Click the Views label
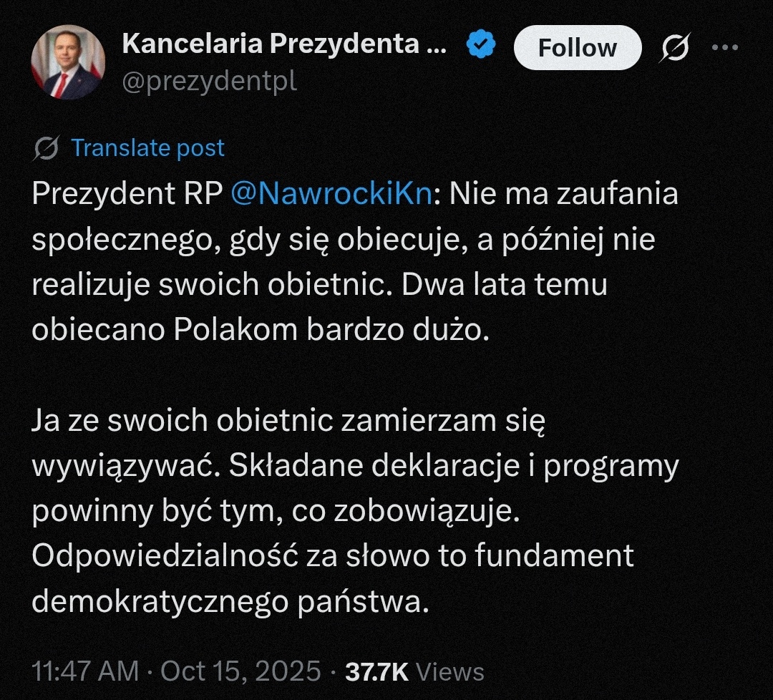Viewport: 773px width, 700px height. pos(450,672)
